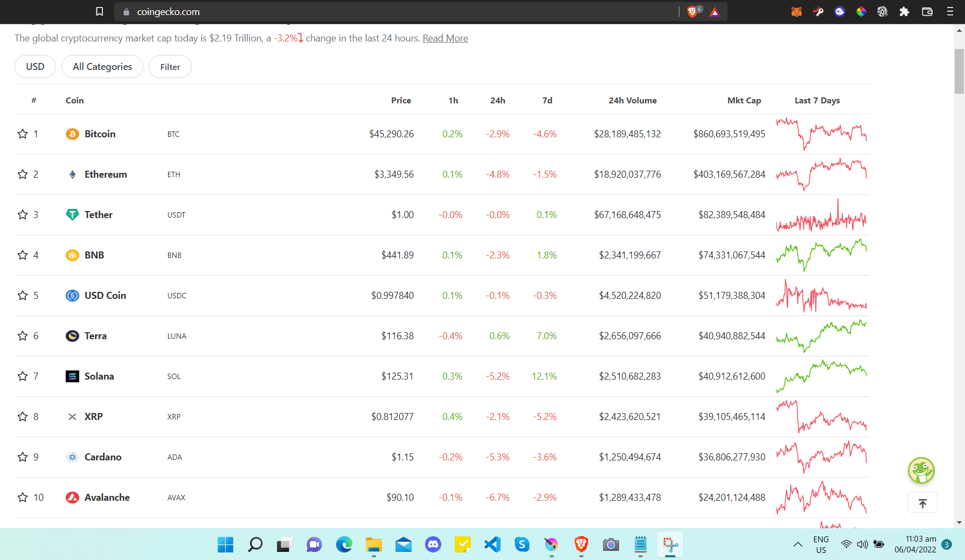The height and width of the screenshot is (560, 965).
Task: Sort table by 24h change
Action: pos(498,101)
